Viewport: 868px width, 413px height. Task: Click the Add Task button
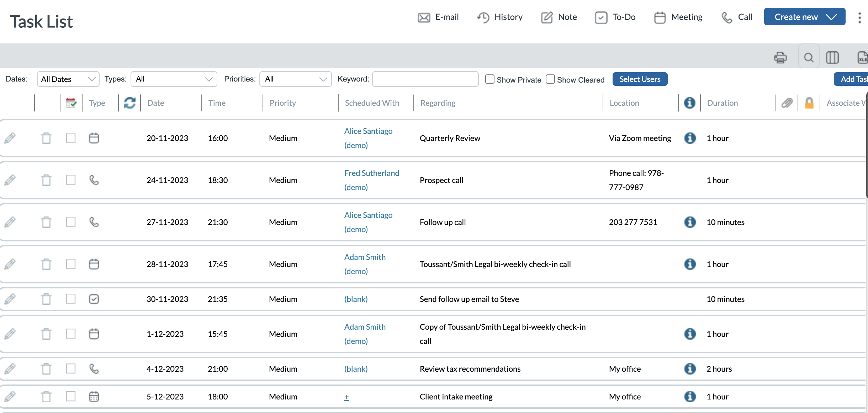click(x=851, y=79)
